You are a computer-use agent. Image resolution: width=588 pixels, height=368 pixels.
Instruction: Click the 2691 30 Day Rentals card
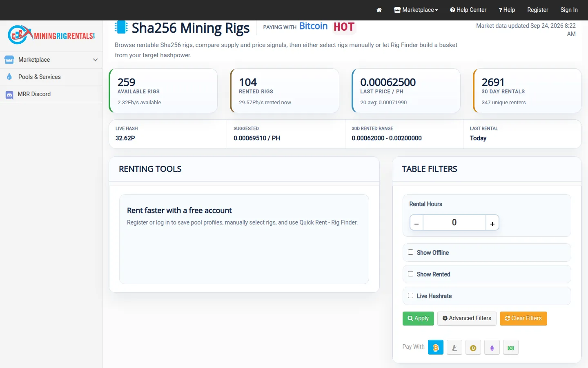click(527, 91)
